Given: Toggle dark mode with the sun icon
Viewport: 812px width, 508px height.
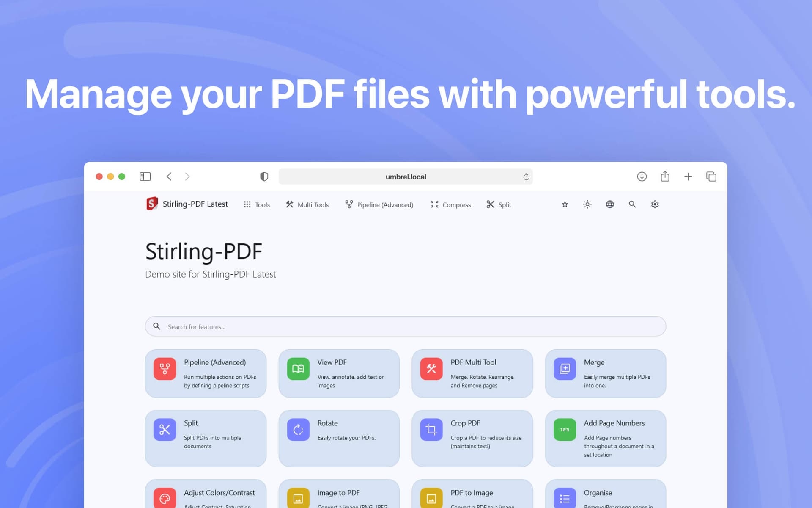Looking at the screenshot, I should coord(587,204).
